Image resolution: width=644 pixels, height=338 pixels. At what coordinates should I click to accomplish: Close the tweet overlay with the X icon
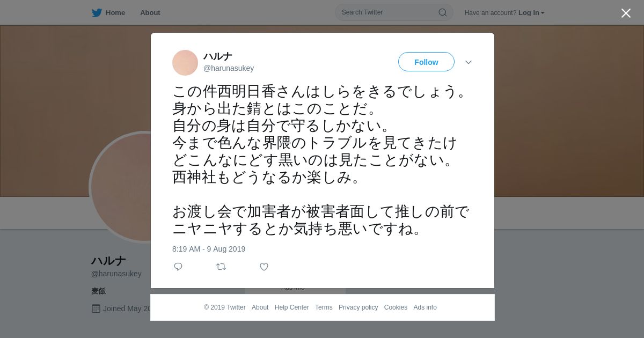click(626, 13)
